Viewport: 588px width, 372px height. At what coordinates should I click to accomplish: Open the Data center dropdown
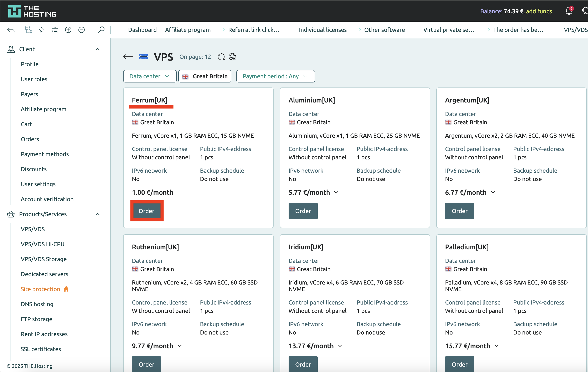coord(149,76)
